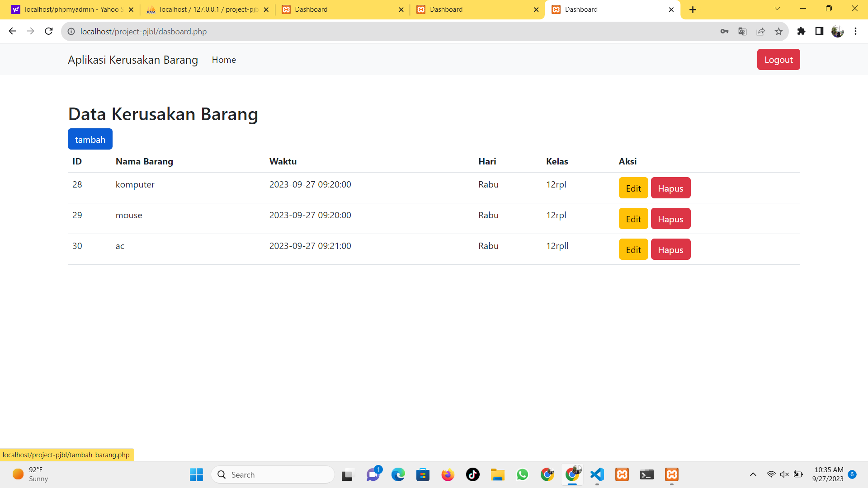Open the Google Translate icon
This screenshot has width=868, height=488.
[x=742, y=31]
